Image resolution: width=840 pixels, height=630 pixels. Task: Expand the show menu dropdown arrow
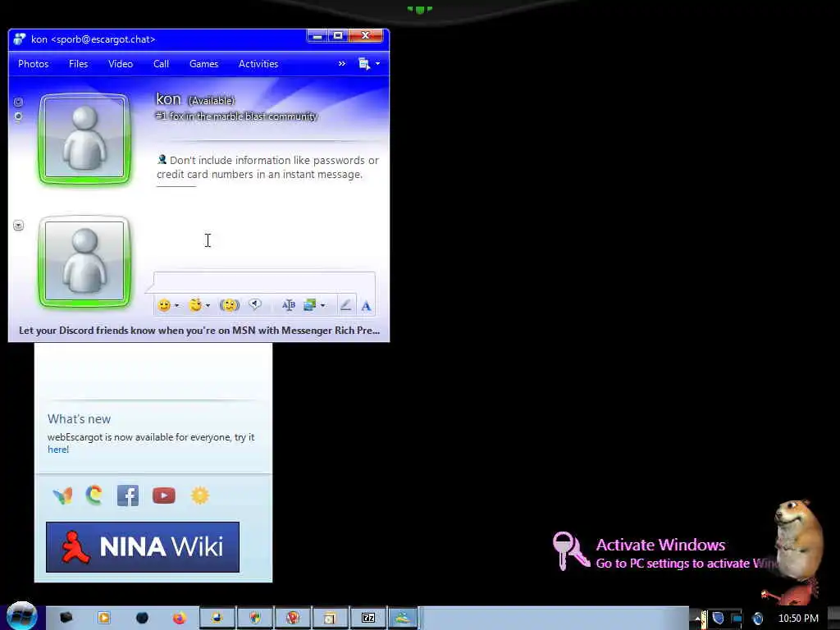coord(377,64)
